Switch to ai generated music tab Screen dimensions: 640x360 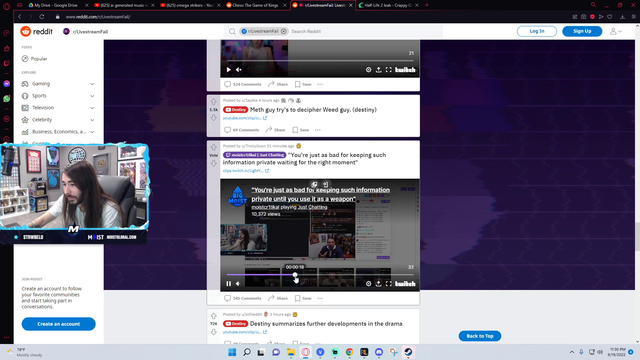point(124,5)
